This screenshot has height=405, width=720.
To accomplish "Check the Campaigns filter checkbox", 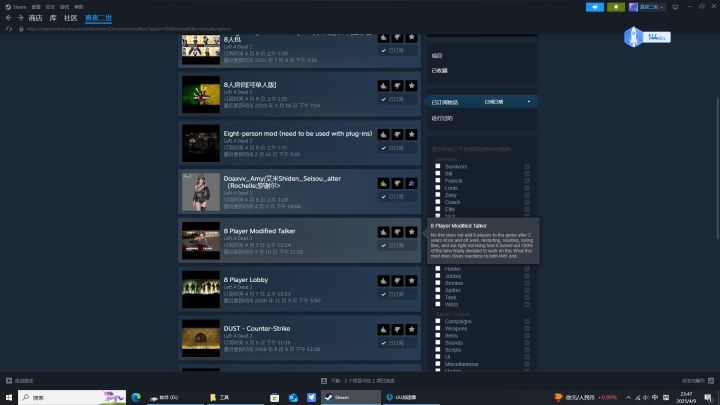I will coord(438,321).
